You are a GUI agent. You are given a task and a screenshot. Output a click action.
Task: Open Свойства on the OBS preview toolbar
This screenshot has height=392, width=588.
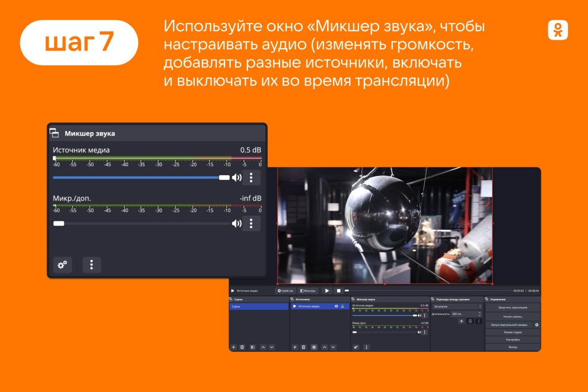[x=285, y=291]
